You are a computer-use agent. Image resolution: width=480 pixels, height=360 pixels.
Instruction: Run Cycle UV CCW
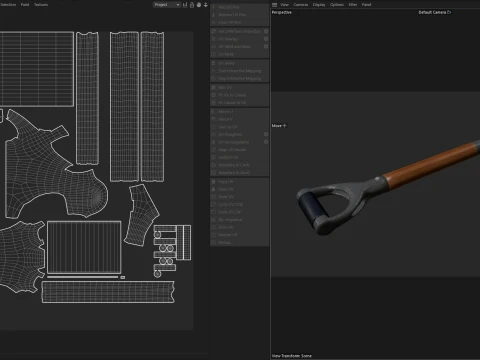pyautogui.click(x=240, y=204)
